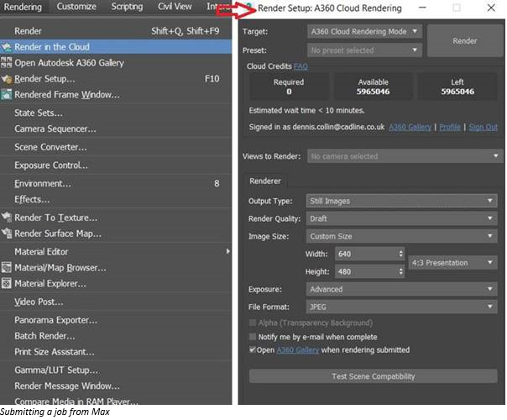Viewport: 507px width, 420px height.
Task: Click the Width spinner arrows
Action: [x=401, y=254]
